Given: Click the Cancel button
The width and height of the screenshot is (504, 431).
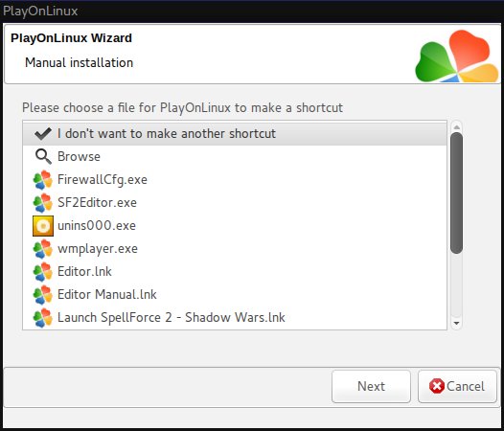Looking at the screenshot, I should pyautogui.click(x=457, y=386).
